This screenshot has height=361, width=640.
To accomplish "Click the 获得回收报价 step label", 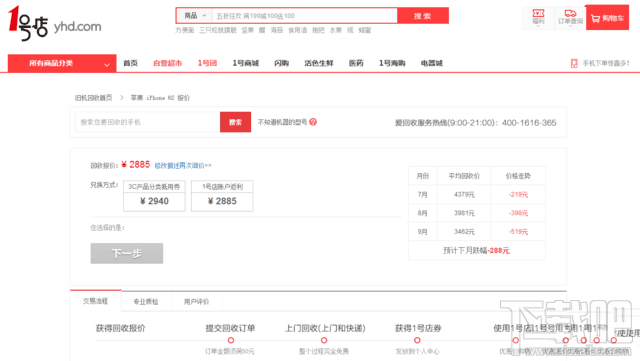I will [x=120, y=328].
